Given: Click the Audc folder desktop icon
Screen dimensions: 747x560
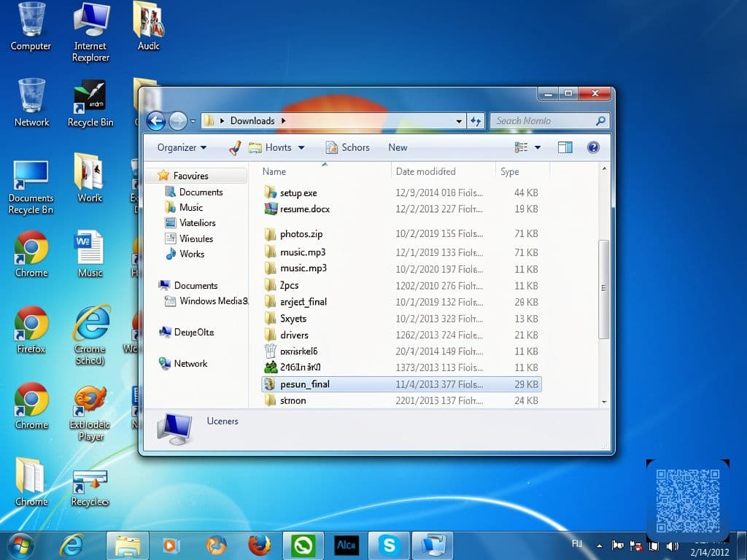Looking at the screenshot, I should [149, 27].
